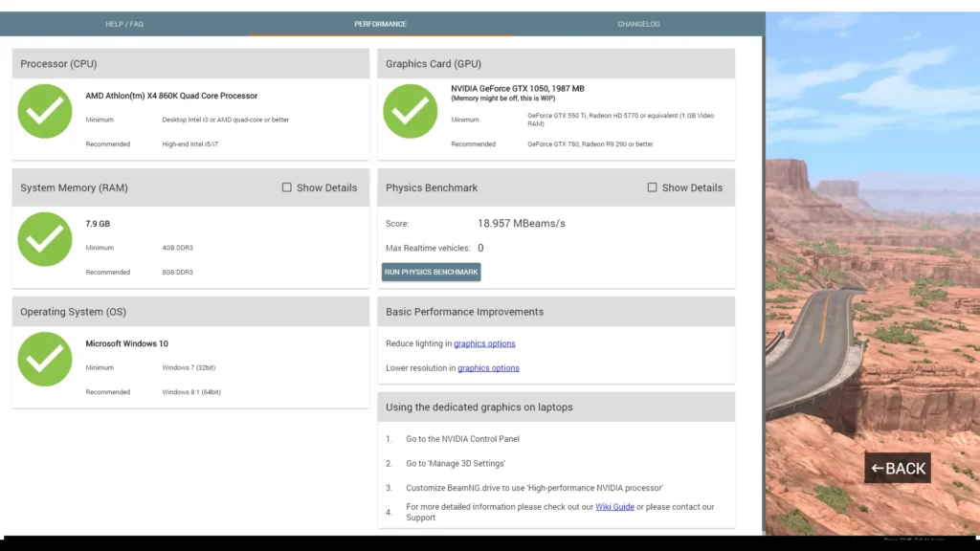The height and width of the screenshot is (551, 980).
Task: Go back using the BACK button
Action: (x=898, y=468)
